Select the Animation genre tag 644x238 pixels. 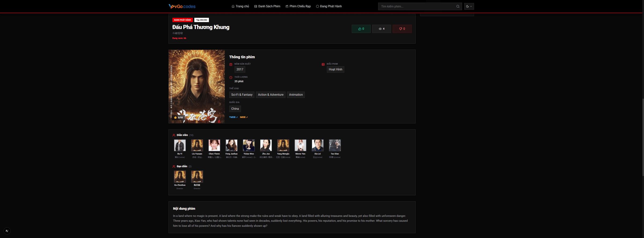[x=296, y=95]
